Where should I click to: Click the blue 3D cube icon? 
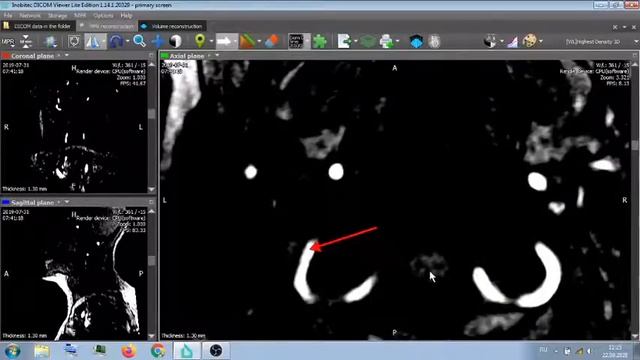coord(416,41)
